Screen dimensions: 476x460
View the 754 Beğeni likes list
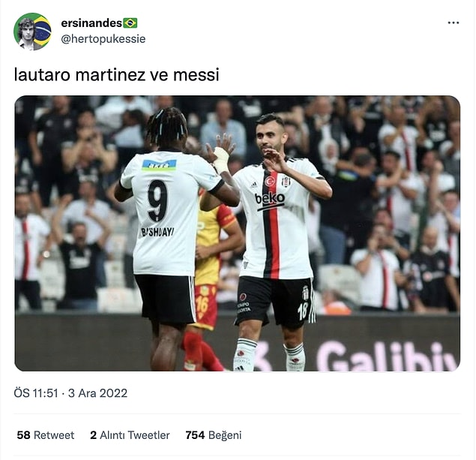coord(214,435)
